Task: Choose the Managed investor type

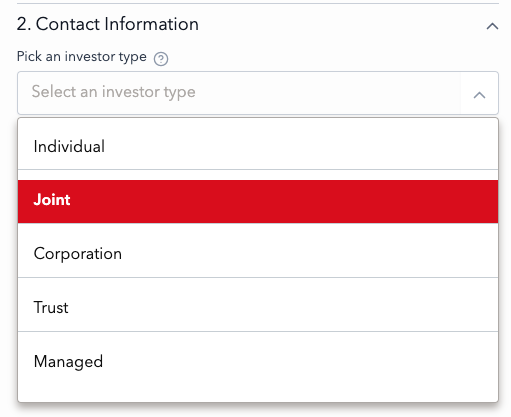Action: (x=258, y=361)
